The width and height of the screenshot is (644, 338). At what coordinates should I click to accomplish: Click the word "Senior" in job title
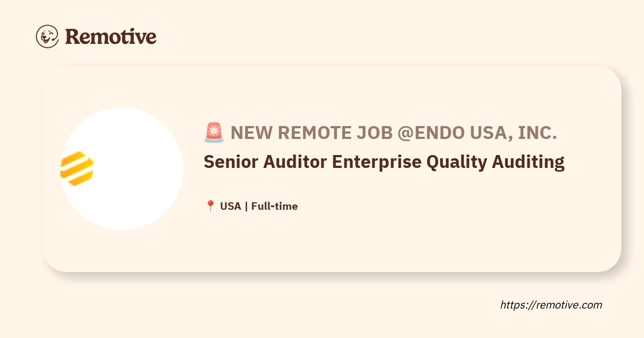point(231,161)
